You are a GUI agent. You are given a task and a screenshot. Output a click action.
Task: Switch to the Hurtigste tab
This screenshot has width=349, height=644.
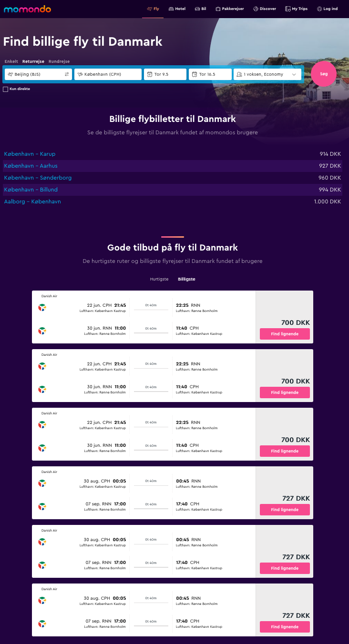pyautogui.click(x=159, y=279)
